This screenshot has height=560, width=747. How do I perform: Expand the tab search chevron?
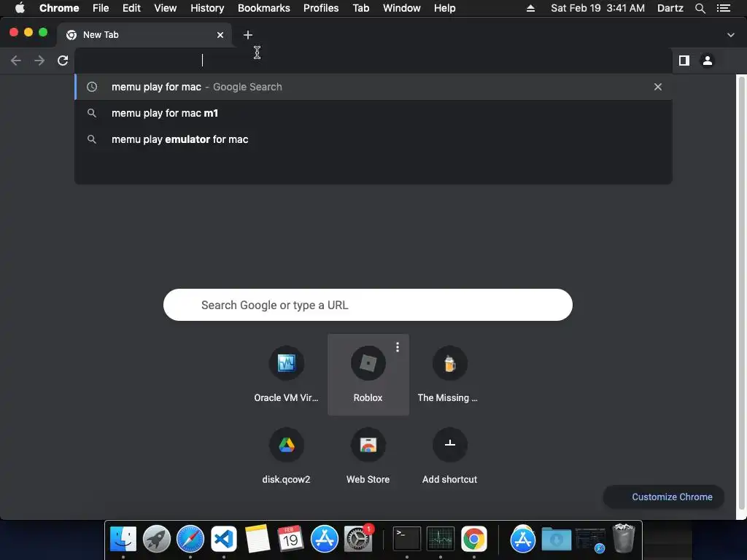(x=731, y=35)
